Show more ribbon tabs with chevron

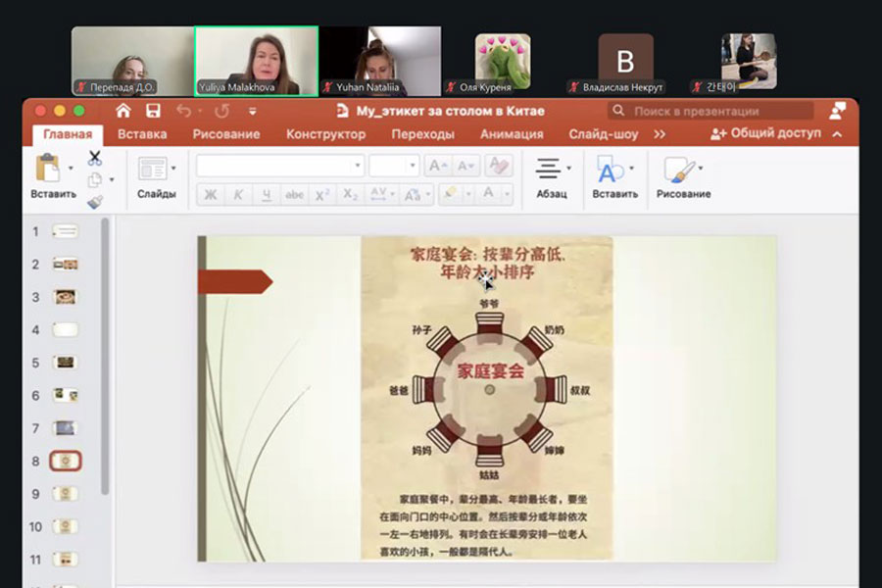click(660, 134)
